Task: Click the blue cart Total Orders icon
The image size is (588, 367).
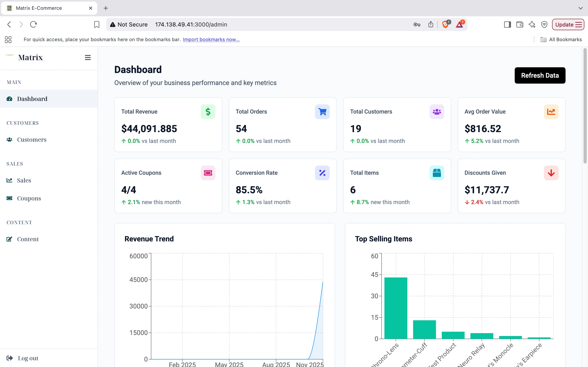Action: coord(322,112)
